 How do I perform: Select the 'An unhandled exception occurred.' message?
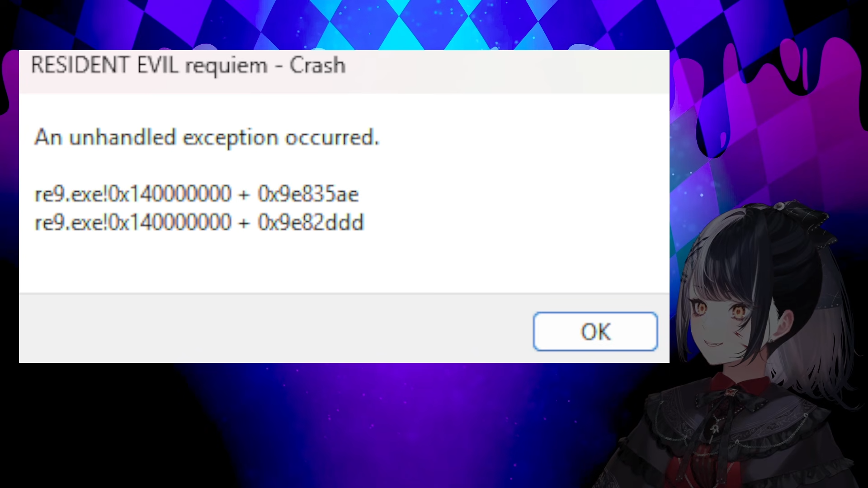click(207, 138)
